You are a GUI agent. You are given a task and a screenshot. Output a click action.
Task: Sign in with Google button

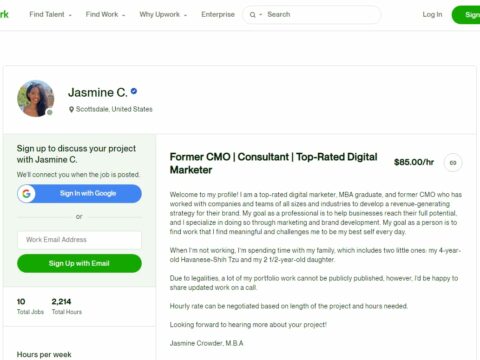click(79, 193)
